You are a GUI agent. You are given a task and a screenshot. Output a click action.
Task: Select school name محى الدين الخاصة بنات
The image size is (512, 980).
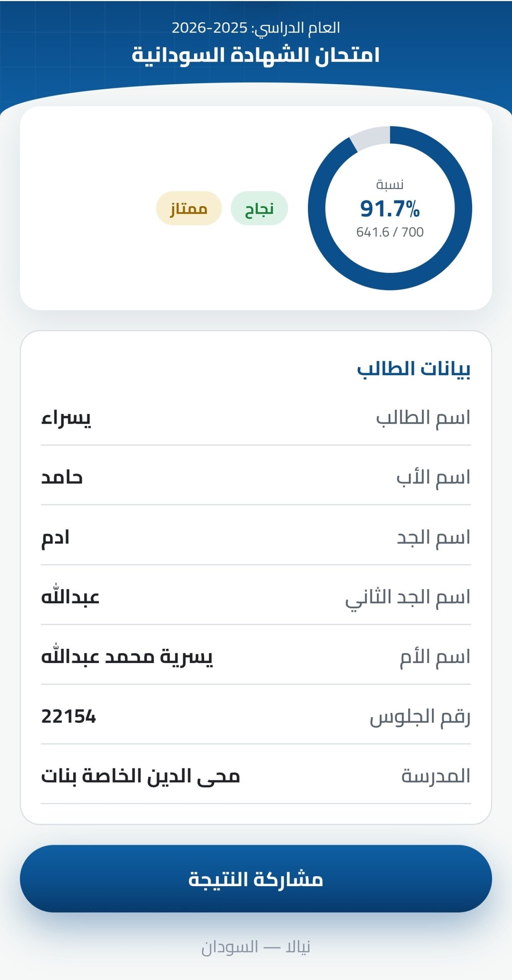click(141, 776)
